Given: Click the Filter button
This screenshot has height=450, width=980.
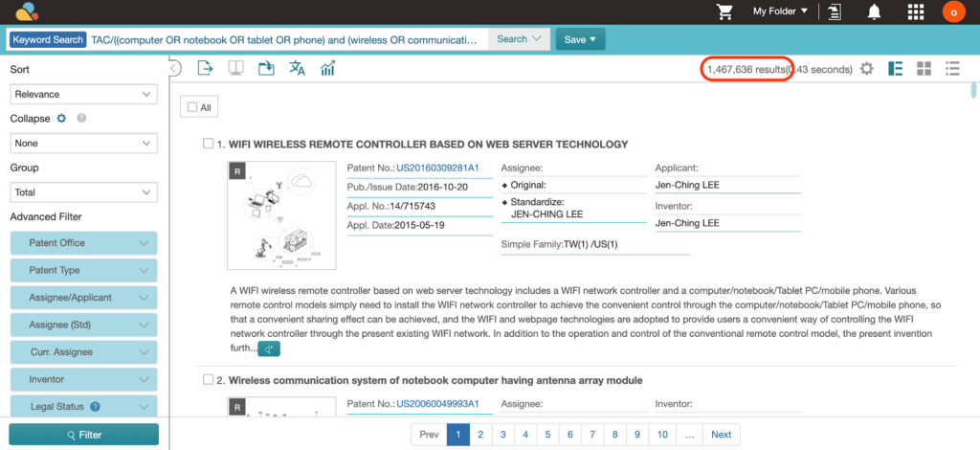Looking at the screenshot, I should tap(83, 435).
